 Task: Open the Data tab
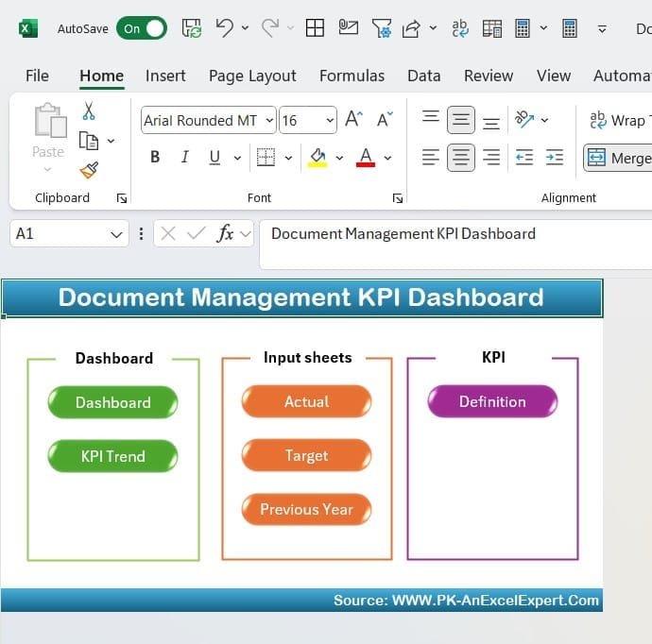pos(423,76)
